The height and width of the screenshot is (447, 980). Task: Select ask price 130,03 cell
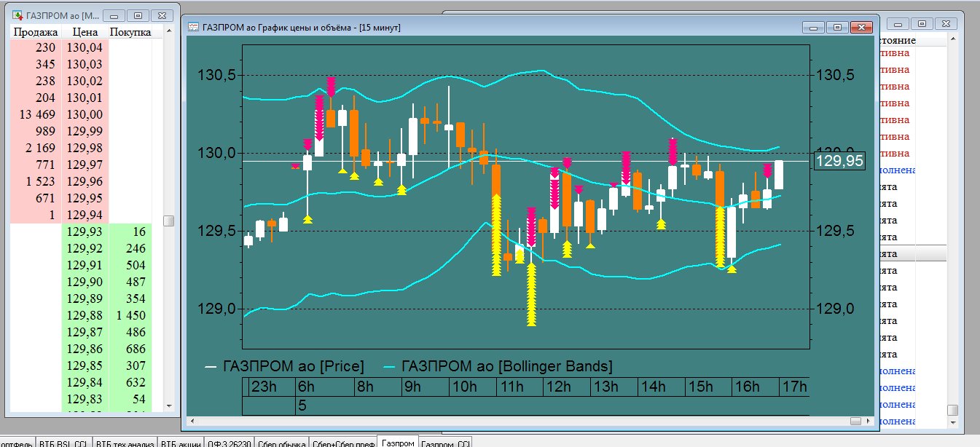pos(86,64)
